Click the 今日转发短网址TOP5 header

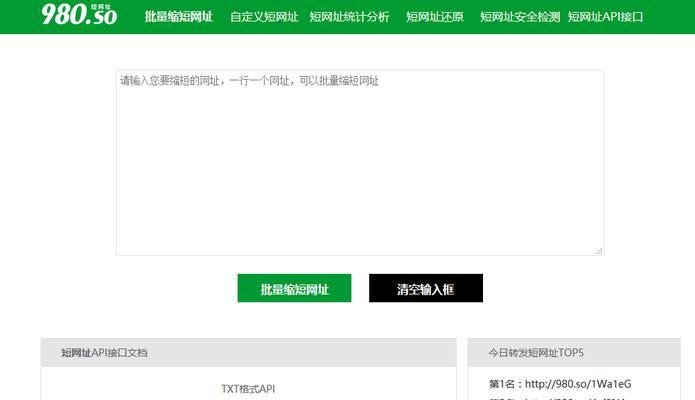(x=574, y=353)
